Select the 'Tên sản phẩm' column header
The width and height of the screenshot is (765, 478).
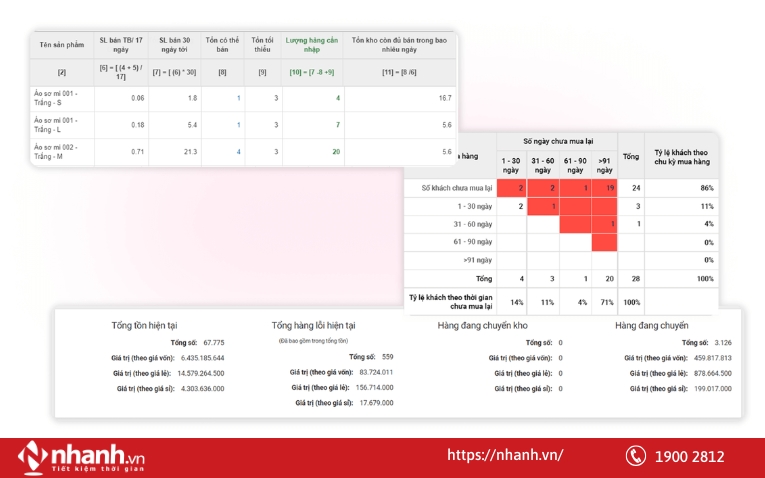(59, 45)
